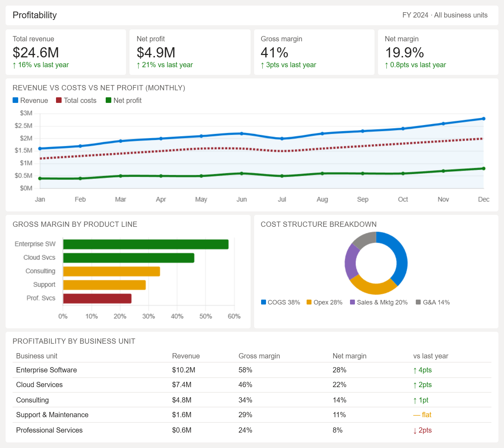Click the Profitability page title

35,15
